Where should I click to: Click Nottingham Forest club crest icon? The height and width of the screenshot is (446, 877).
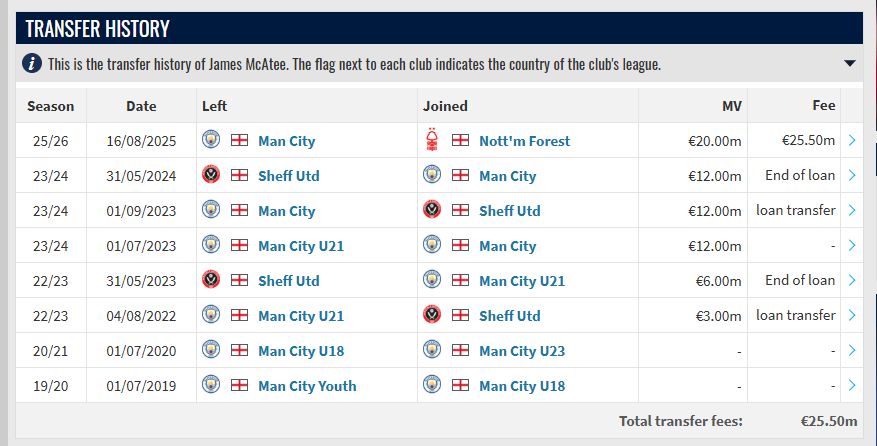(432, 140)
